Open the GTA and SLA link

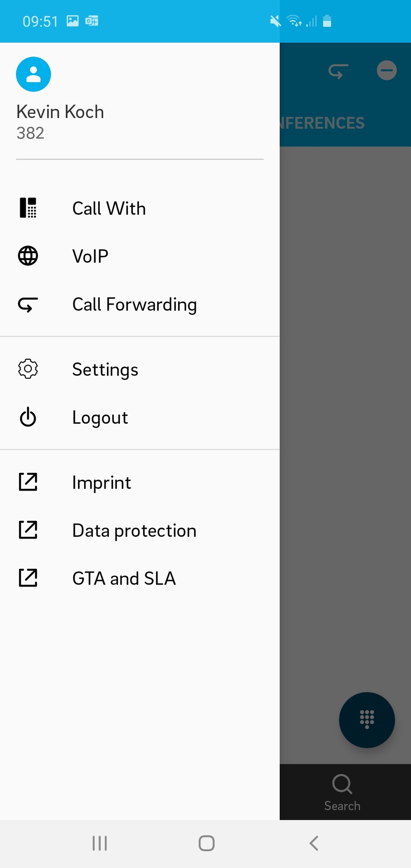(x=124, y=579)
